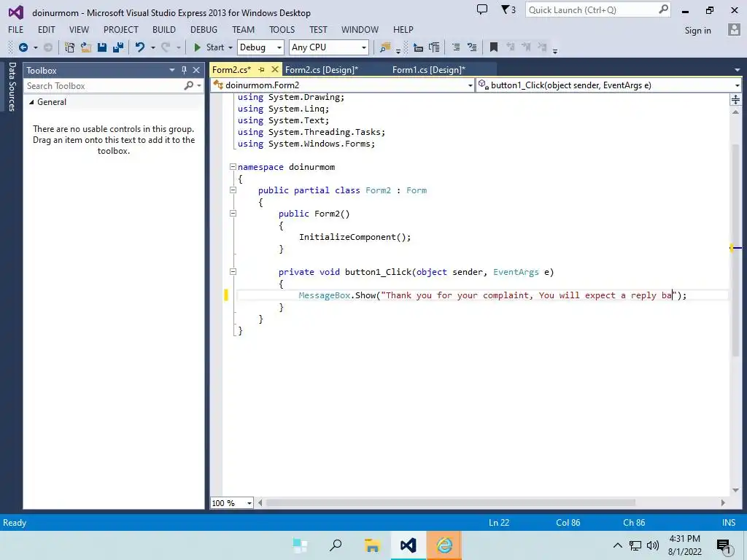Click the volume speaker tray icon

click(x=653, y=545)
